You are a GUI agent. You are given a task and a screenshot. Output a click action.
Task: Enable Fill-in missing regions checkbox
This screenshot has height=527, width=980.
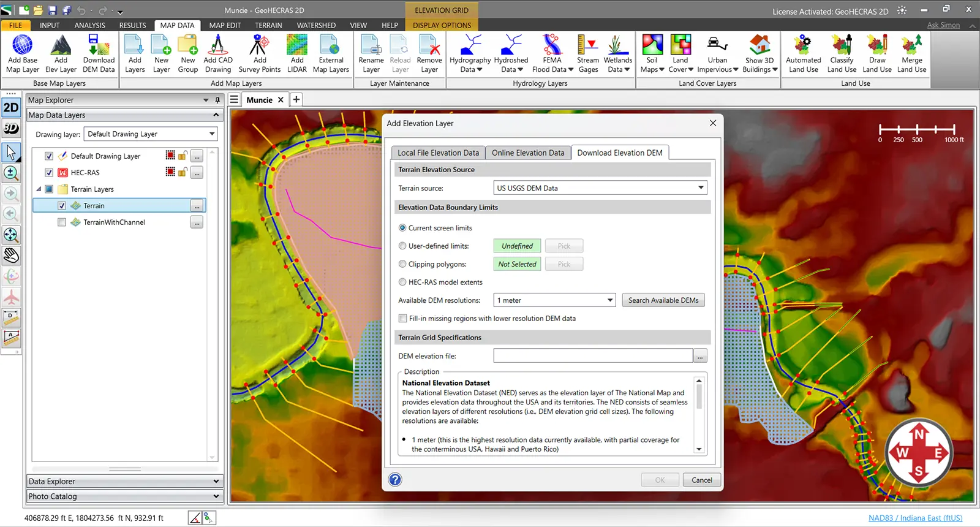tap(402, 319)
